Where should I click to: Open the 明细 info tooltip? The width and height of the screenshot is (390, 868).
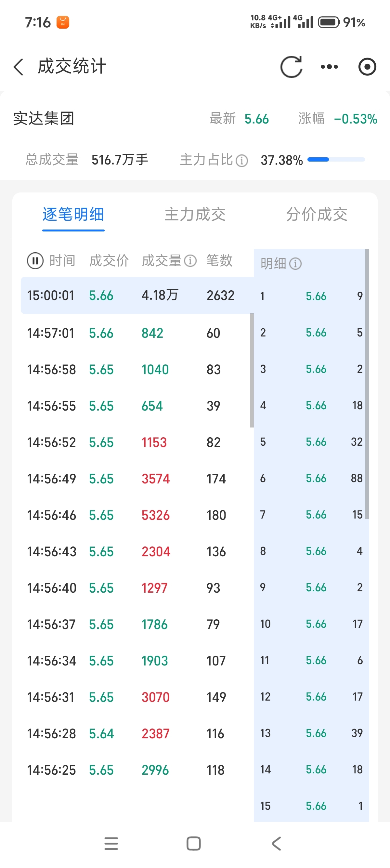point(295,264)
